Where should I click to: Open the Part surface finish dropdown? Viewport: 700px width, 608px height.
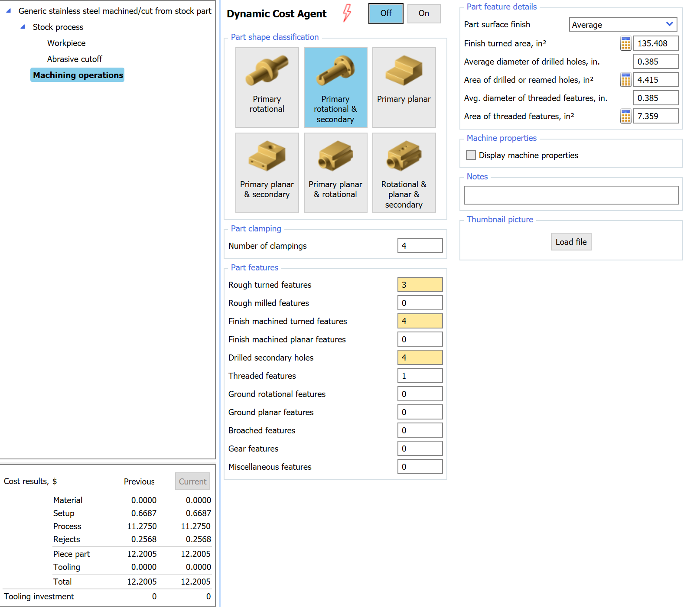click(670, 24)
